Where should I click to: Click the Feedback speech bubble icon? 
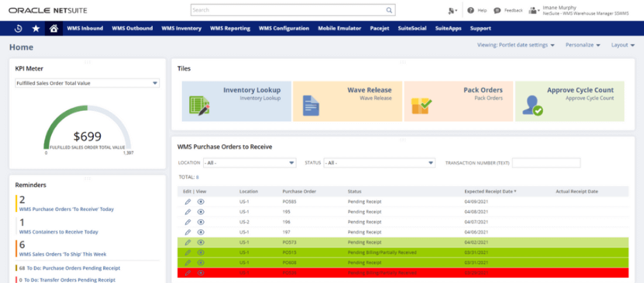tap(497, 10)
